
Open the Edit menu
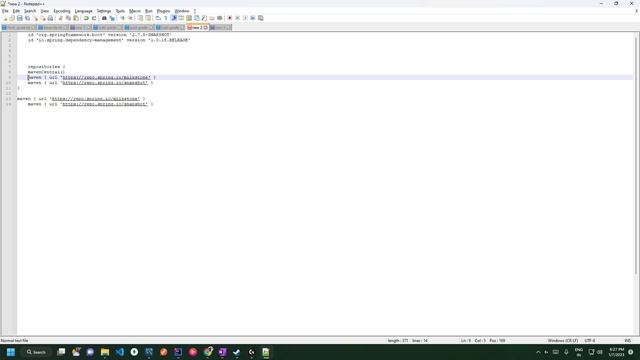(16, 11)
